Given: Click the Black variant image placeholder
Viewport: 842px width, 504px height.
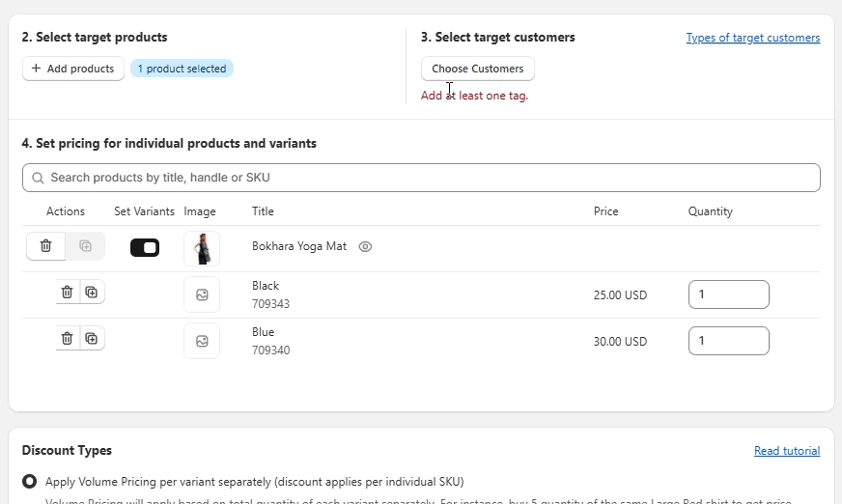Looking at the screenshot, I should coord(202,294).
